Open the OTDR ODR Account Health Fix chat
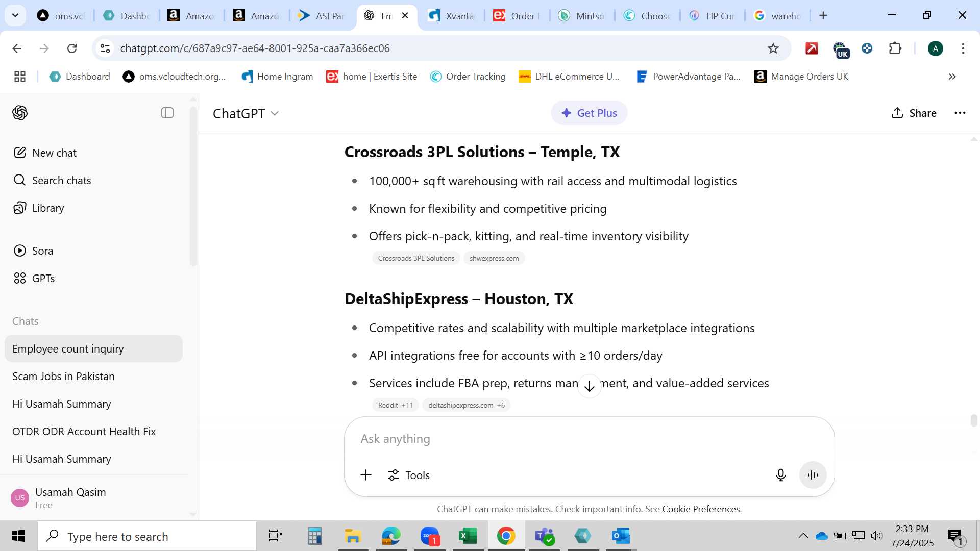This screenshot has width=980, height=551. click(93, 431)
